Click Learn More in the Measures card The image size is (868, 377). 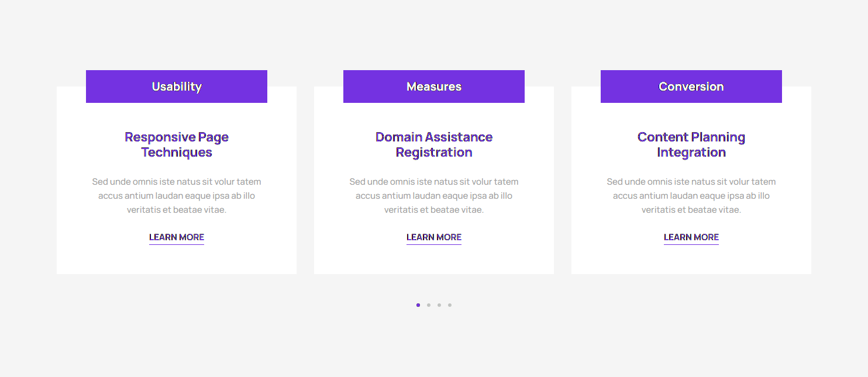point(434,237)
